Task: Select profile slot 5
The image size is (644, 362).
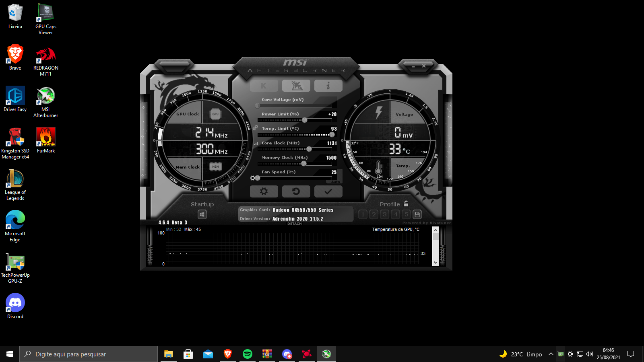Action: tap(407, 214)
